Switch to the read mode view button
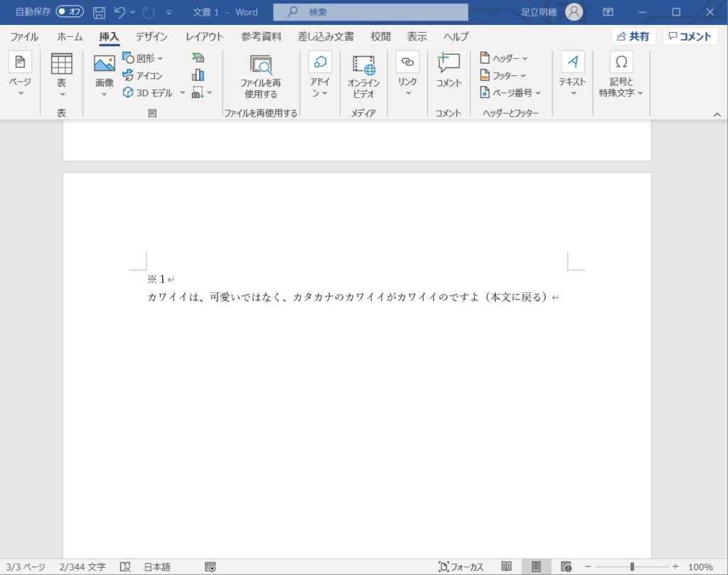 pos(507,566)
